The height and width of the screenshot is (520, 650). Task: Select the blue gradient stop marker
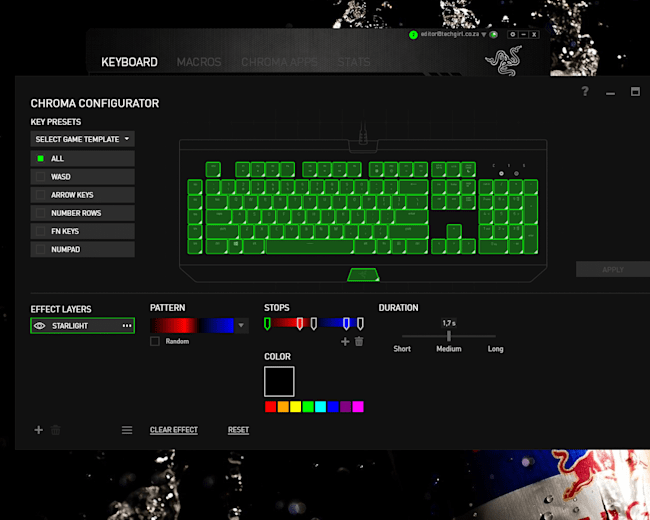coord(346,323)
